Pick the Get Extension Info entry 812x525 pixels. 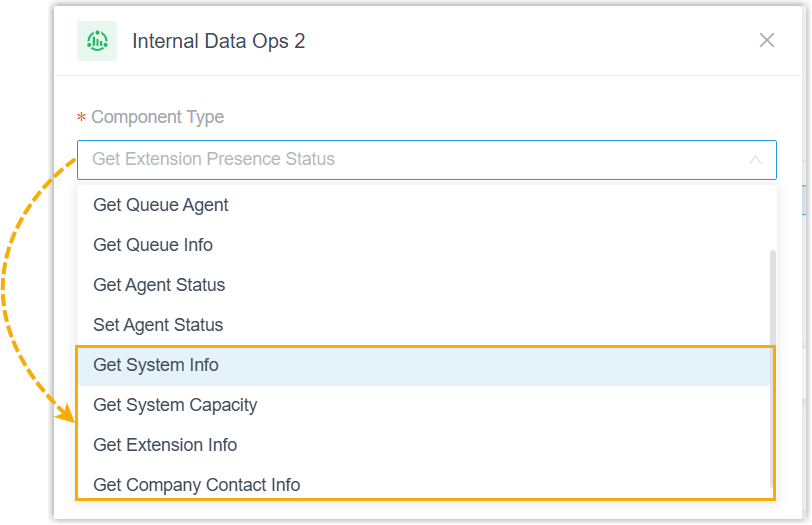165,445
